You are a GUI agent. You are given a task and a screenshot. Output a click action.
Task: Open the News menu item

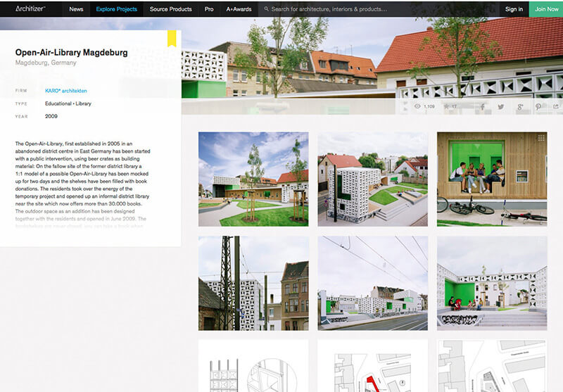coord(76,9)
